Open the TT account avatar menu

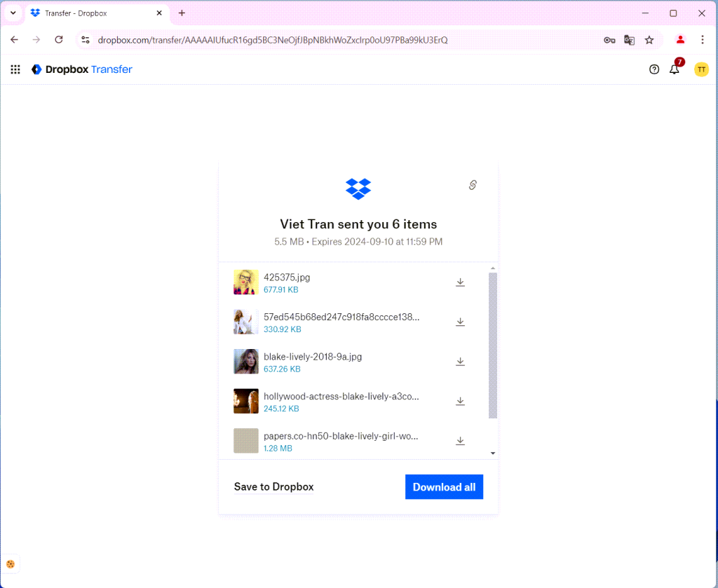point(701,69)
